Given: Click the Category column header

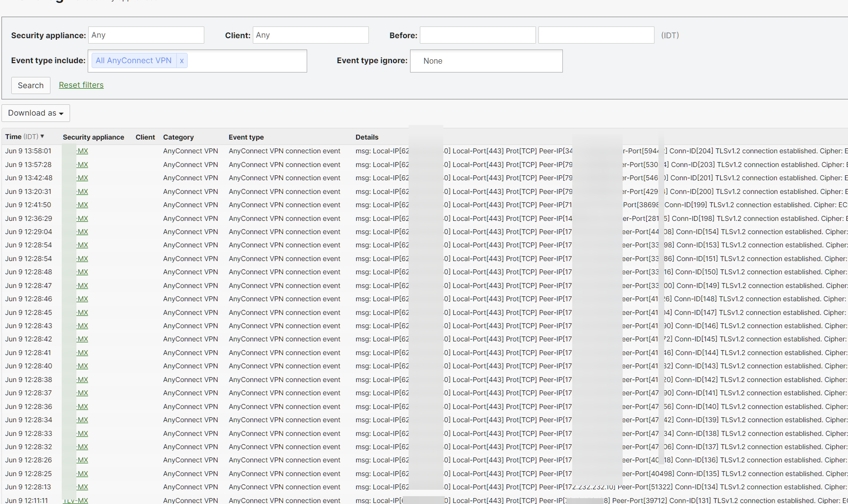Looking at the screenshot, I should click(178, 137).
